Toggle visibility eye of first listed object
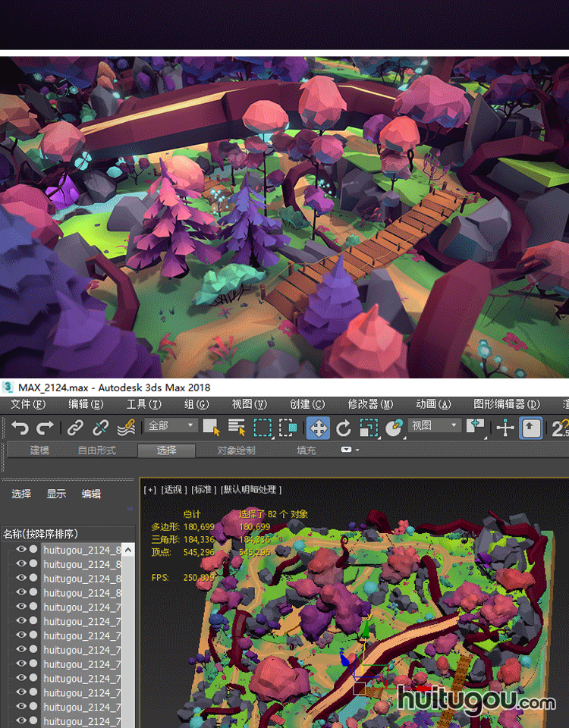This screenshot has width=569, height=728. point(21,550)
